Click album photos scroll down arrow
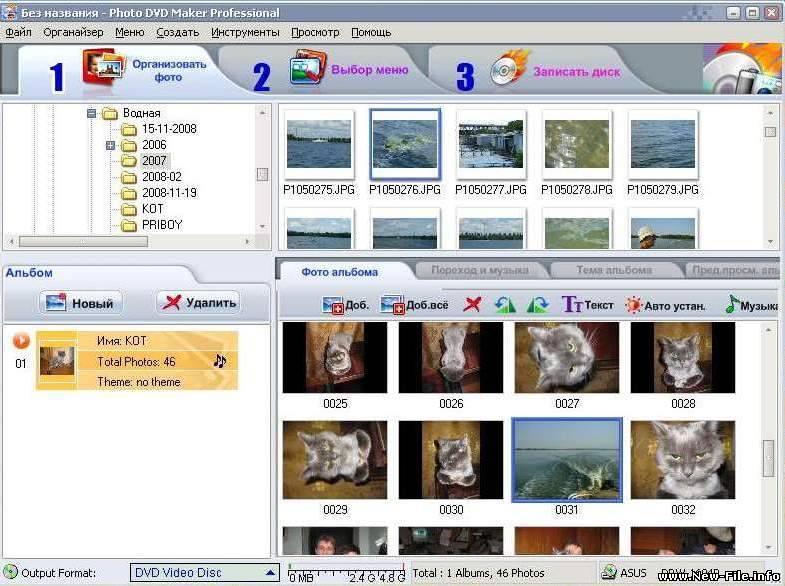 [x=769, y=547]
